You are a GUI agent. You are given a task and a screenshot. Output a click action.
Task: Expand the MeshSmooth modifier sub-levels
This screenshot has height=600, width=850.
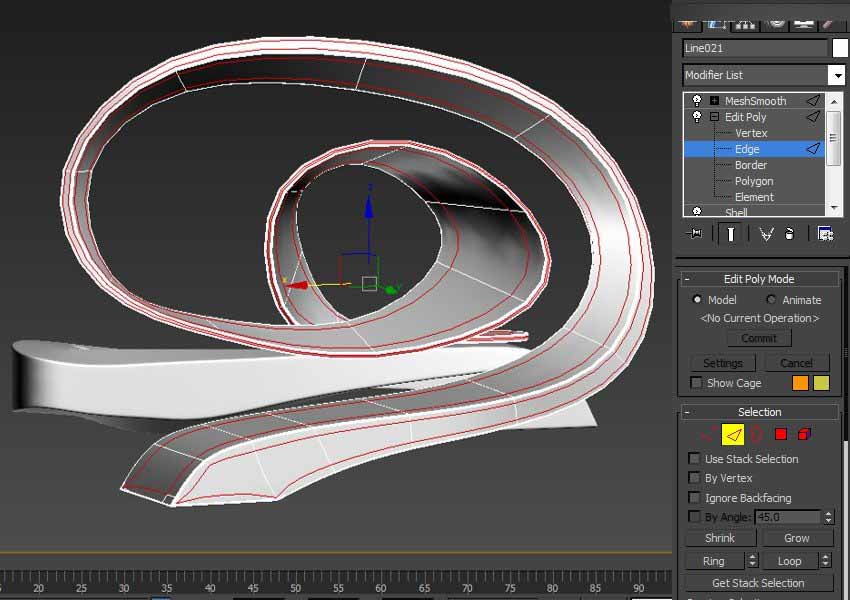714,101
